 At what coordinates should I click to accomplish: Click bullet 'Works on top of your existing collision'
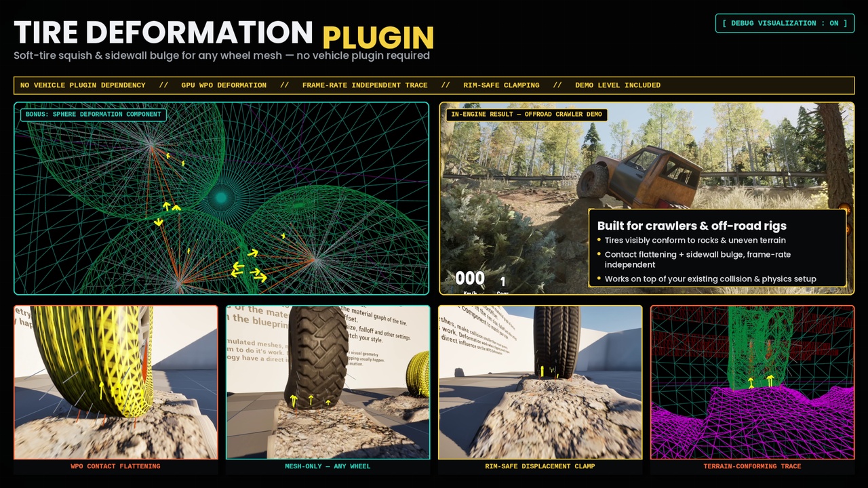tap(710, 279)
